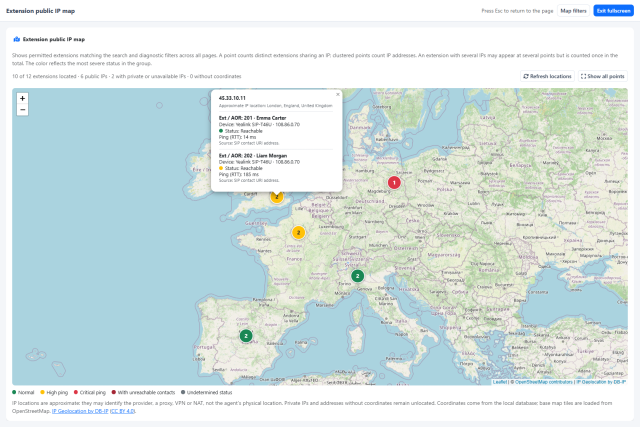This screenshot has height=427, width=640.
Task: Click the Critical ping red legend dot
Action: (76, 392)
